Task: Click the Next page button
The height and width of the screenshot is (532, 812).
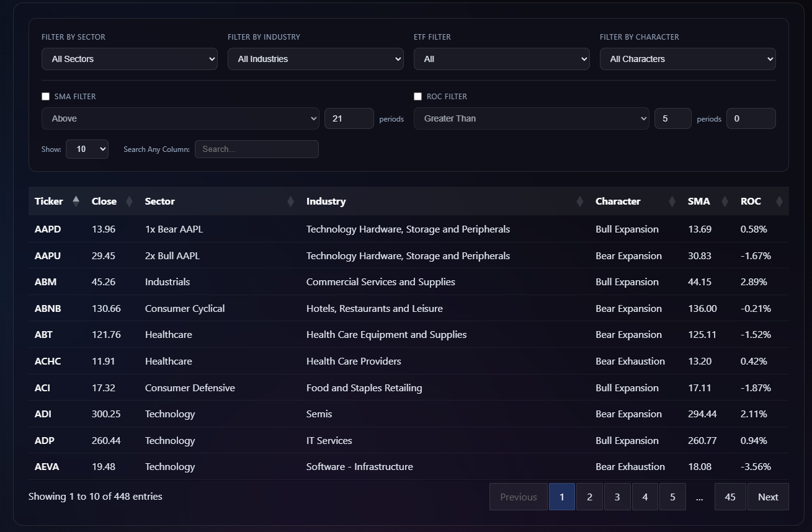Action: tap(767, 497)
